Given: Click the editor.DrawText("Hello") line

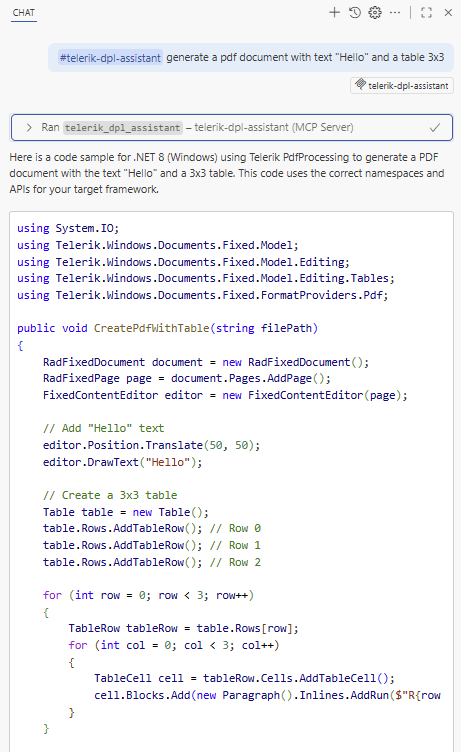Looking at the screenshot, I should click(x=122, y=462).
